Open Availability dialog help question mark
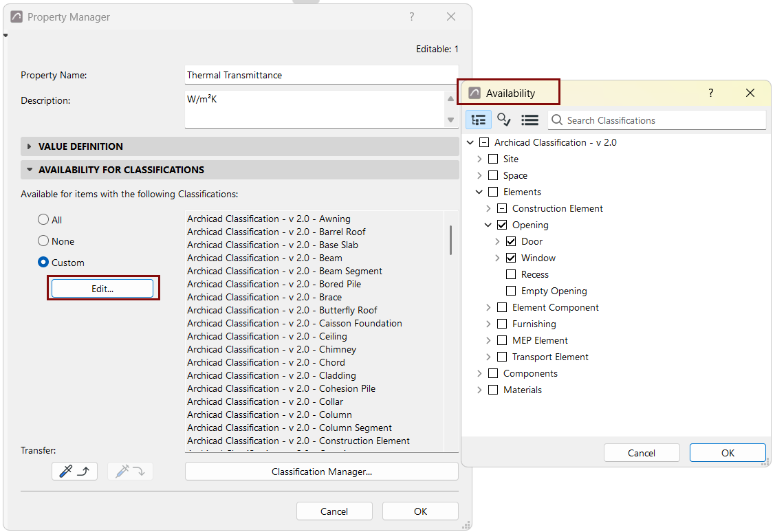Viewport: 775px width, 532px height. tap(711, 93)
